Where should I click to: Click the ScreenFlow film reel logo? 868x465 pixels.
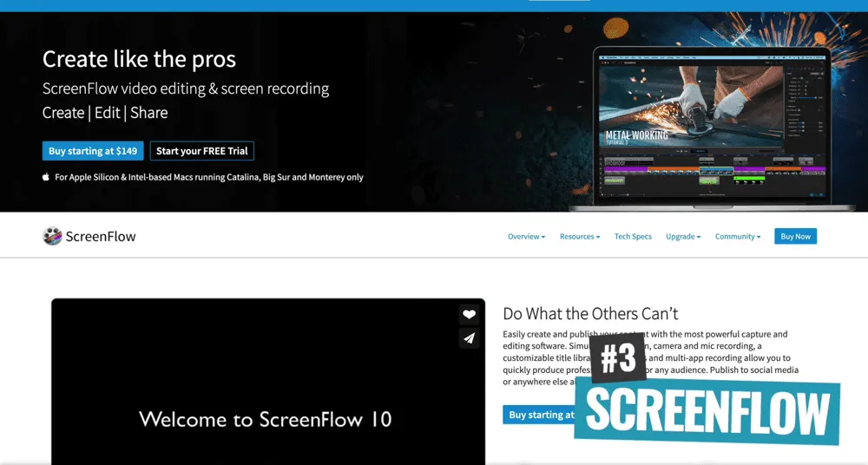tap(52, 236)
